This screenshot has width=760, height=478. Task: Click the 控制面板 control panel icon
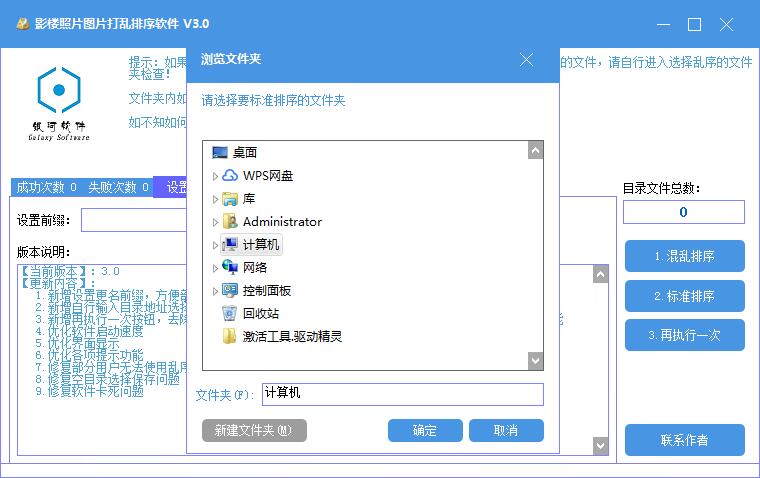coord(230,290)
